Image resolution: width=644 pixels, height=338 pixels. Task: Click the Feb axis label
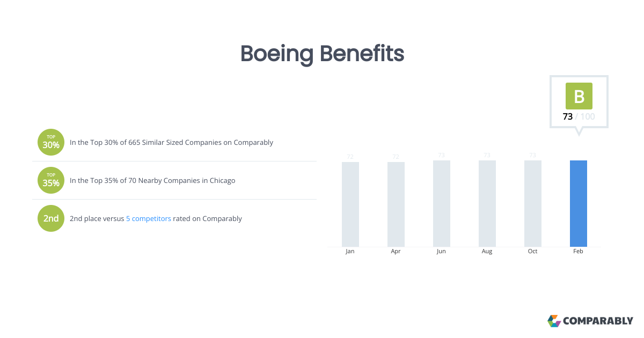pos(578,251)
